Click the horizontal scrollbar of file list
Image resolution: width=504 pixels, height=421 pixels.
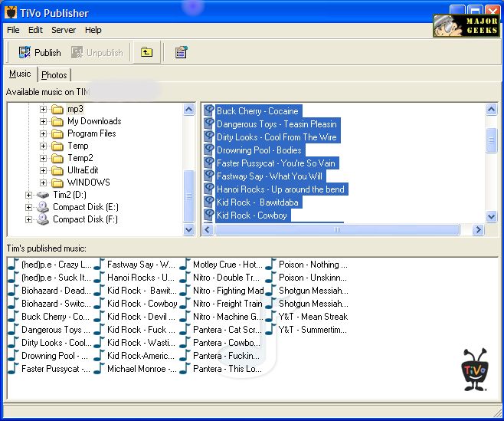(x=335, y=229)
